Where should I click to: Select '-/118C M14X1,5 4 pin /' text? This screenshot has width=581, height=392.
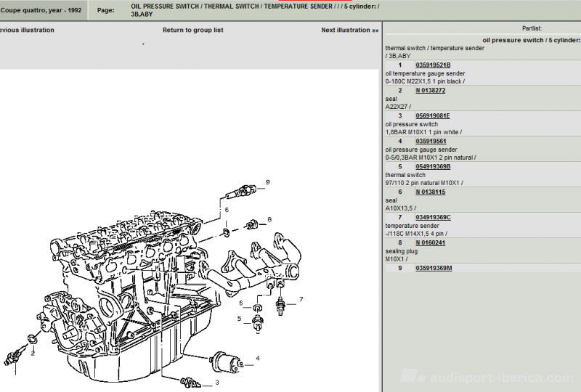tap(416, 234)
